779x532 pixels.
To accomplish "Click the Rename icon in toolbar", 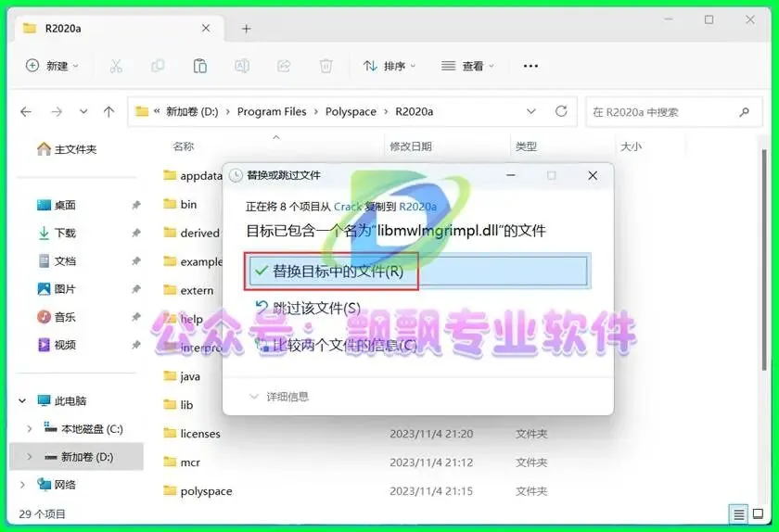I will point(242,66).
